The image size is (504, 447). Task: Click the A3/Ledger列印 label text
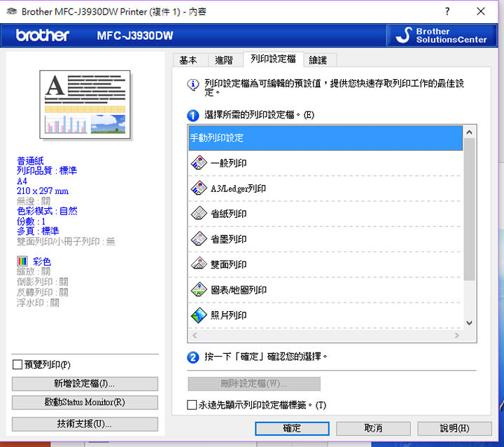point(238,188)
